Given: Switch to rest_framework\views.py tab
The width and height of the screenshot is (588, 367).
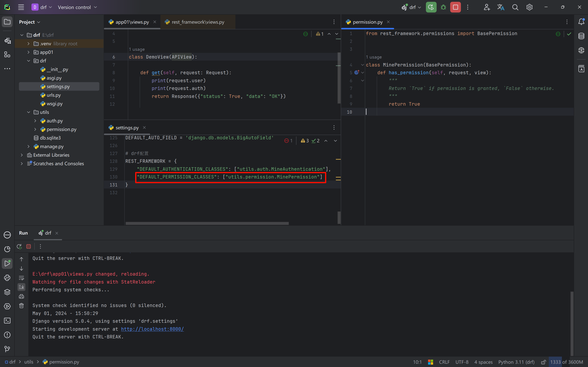Looking at the screenshot, I should [x=198, y=22].
